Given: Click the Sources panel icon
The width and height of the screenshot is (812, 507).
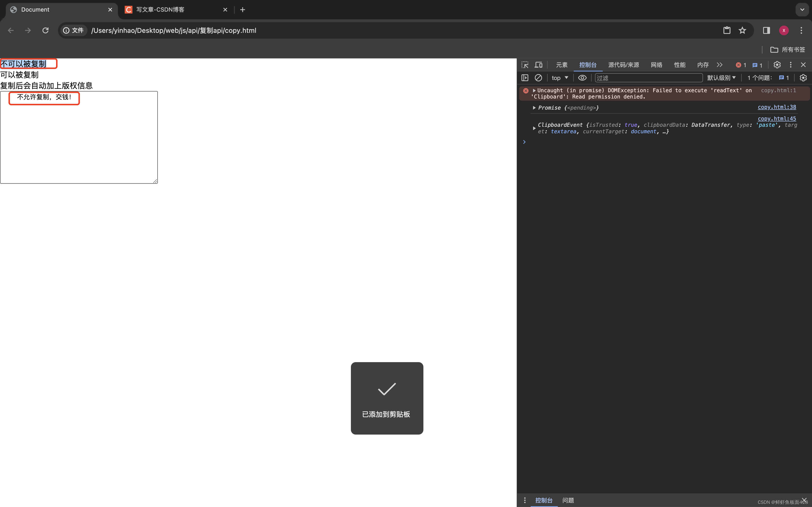Looking at the screenshot, I should pyautogui.click(x=624, y=65).
